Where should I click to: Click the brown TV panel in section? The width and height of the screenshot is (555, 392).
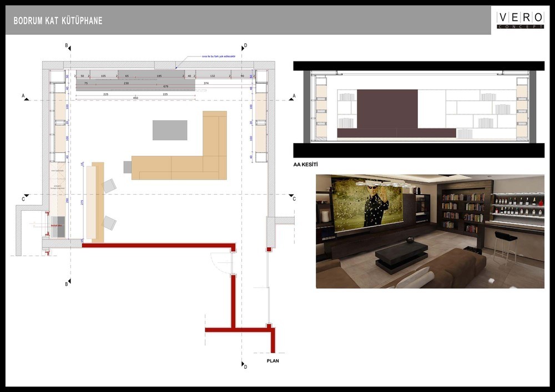pyautogui.click(x=387, y=109)
